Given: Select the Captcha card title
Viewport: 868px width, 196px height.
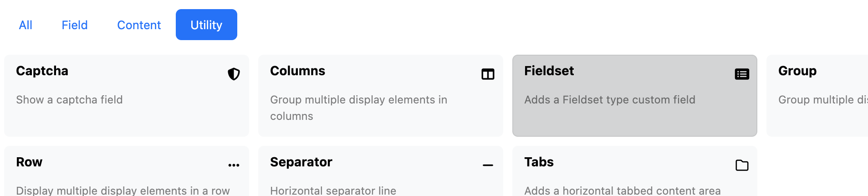Looking at the screenshot, I should (x=42, y=71).
